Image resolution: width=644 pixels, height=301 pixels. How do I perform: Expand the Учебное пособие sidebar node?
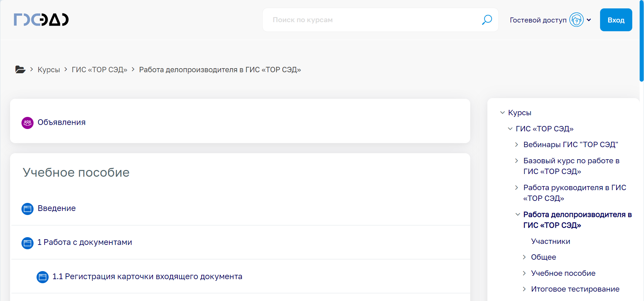tap(525, 273)
